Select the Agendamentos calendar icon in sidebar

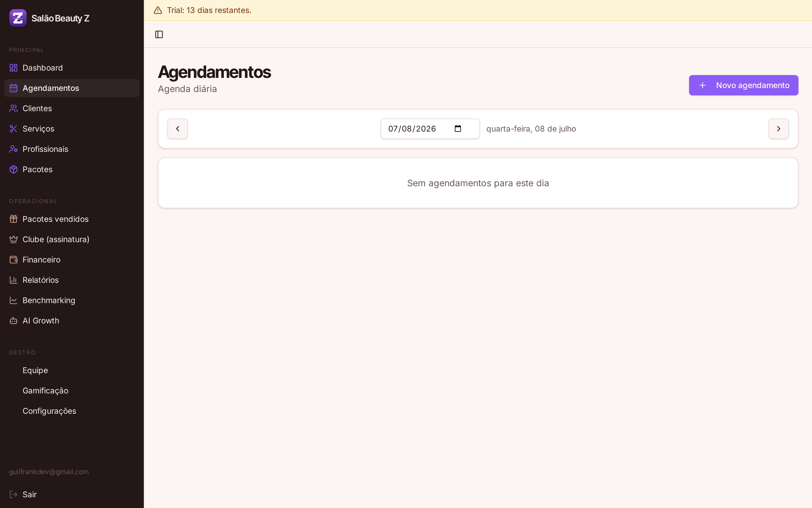tap(14, 88)
